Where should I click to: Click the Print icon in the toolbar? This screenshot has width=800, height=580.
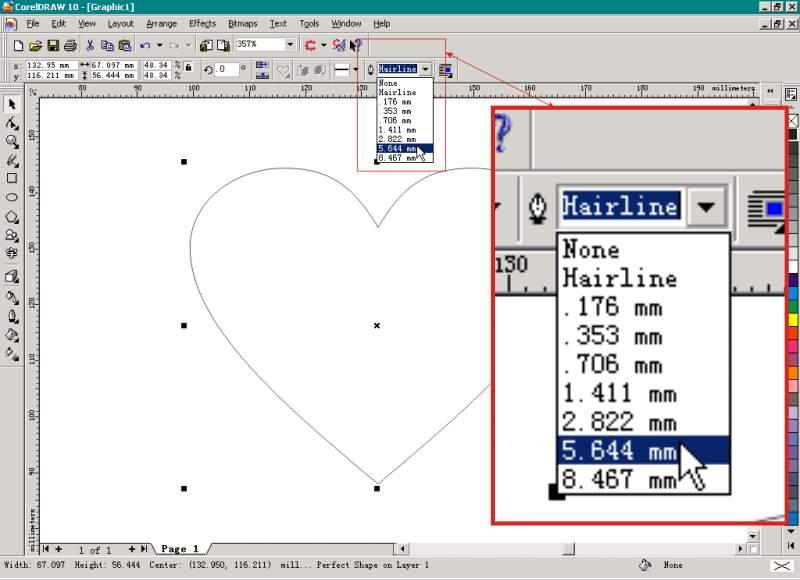point(70,45)
